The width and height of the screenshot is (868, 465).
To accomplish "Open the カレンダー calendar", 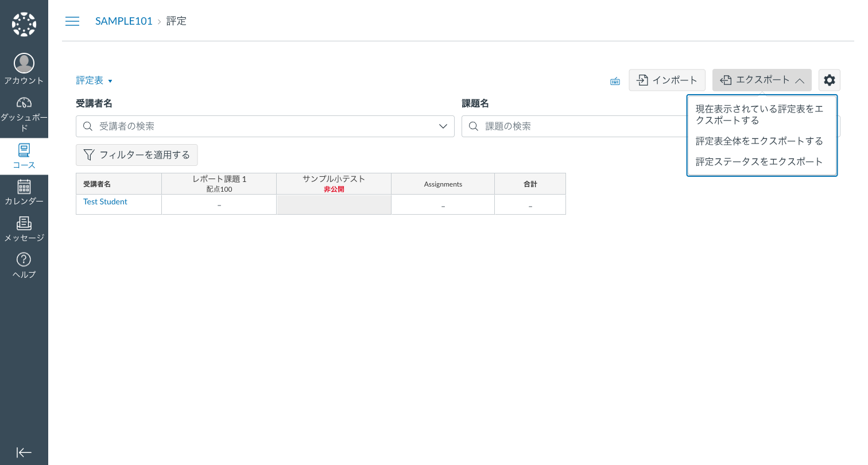I will click(24, 193).
